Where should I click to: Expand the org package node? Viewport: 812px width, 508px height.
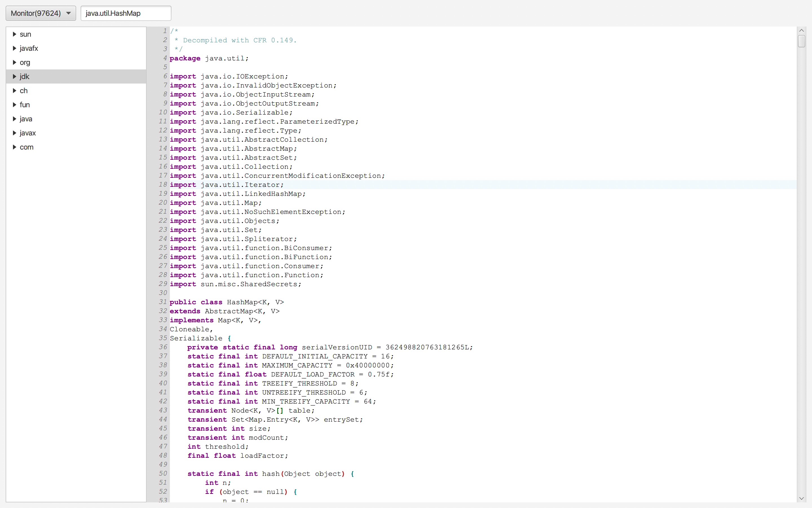14,62
